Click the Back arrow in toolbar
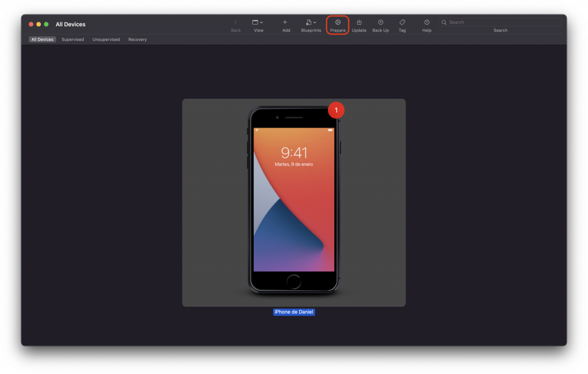 click(x=235, y=22)
